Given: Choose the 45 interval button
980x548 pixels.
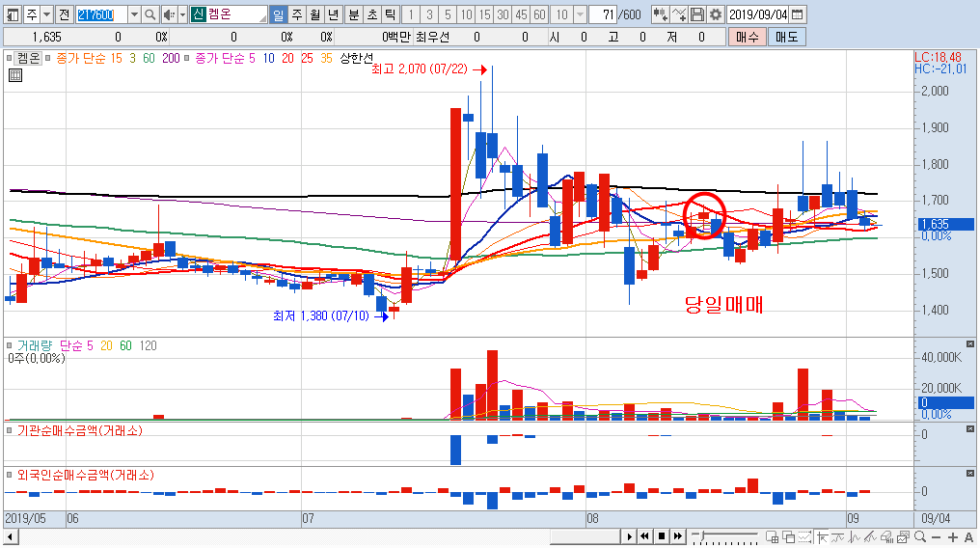Looking at the screenshot, I should [521, 14].
